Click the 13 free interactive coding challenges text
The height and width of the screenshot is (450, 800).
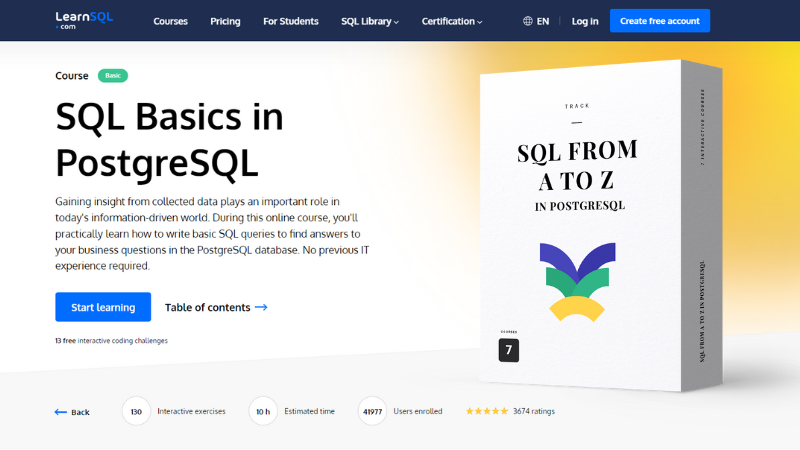(111, 340)
